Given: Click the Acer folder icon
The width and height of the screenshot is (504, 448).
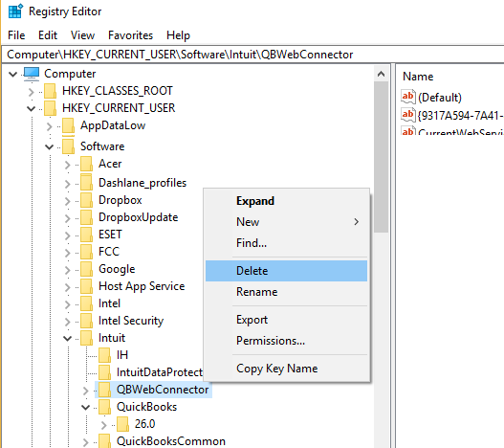Looking at the screenshot, I should pyautogui.click(x=86, y=164).
